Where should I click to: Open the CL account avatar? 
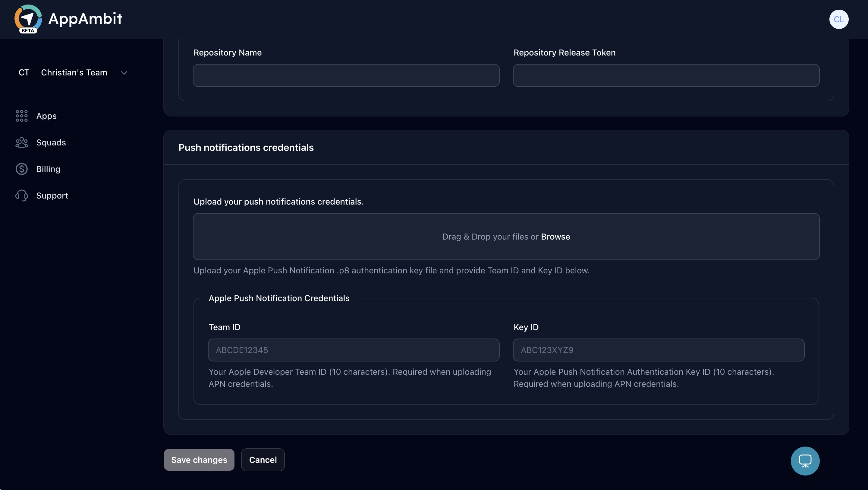[x=839, y=19]
